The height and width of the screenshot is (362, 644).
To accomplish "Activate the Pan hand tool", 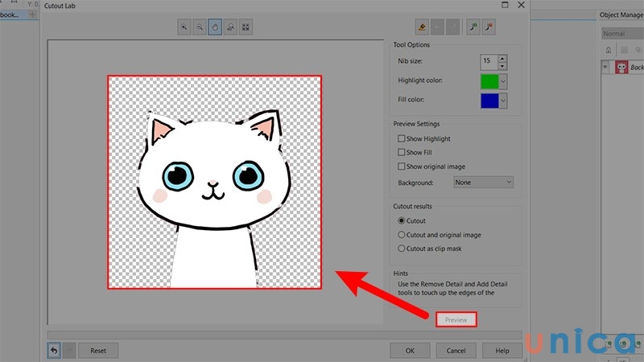I will click(x=215, y=27).
